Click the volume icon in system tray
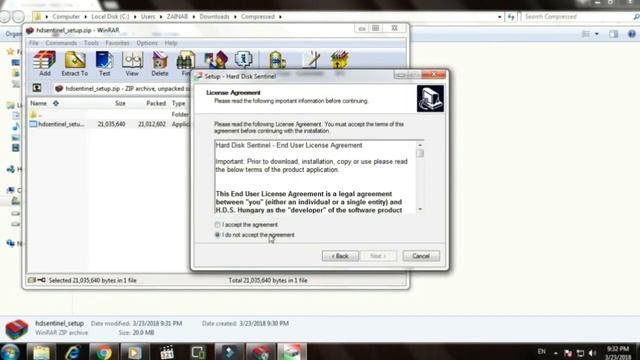 tap(593, 353)
